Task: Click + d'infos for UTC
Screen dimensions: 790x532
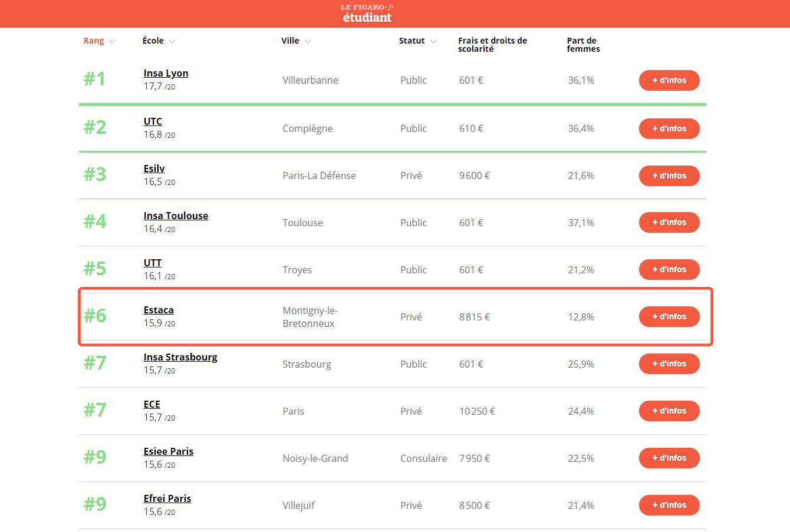Action: tap(669, 128)
